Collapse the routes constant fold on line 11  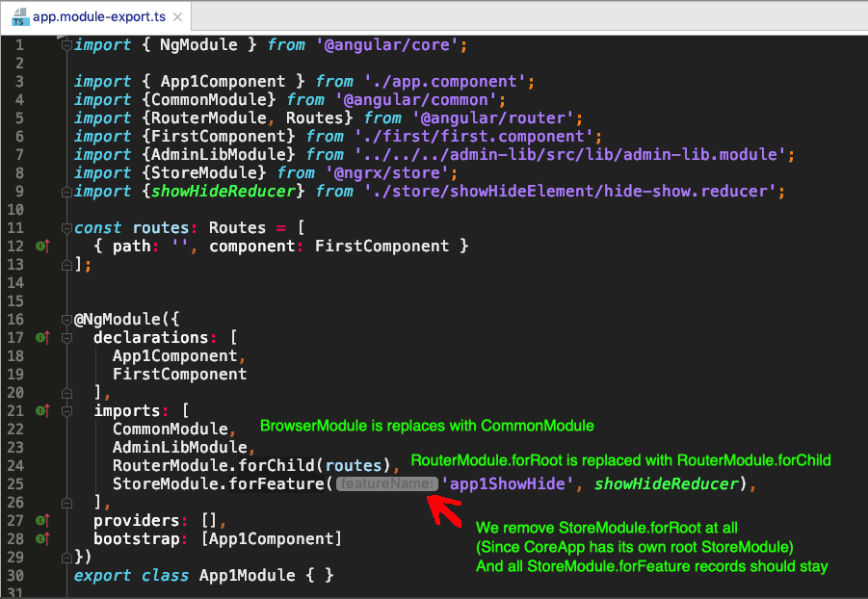click(x=66, y=228)
